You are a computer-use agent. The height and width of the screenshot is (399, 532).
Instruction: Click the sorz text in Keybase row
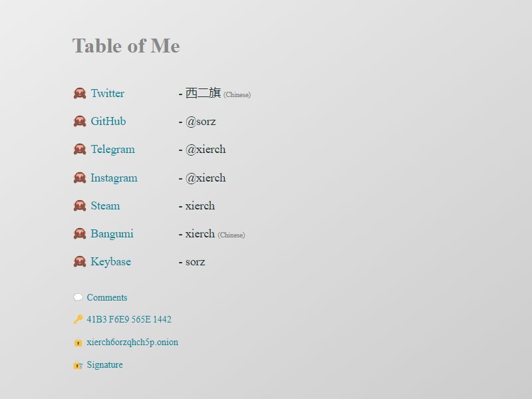195,262
